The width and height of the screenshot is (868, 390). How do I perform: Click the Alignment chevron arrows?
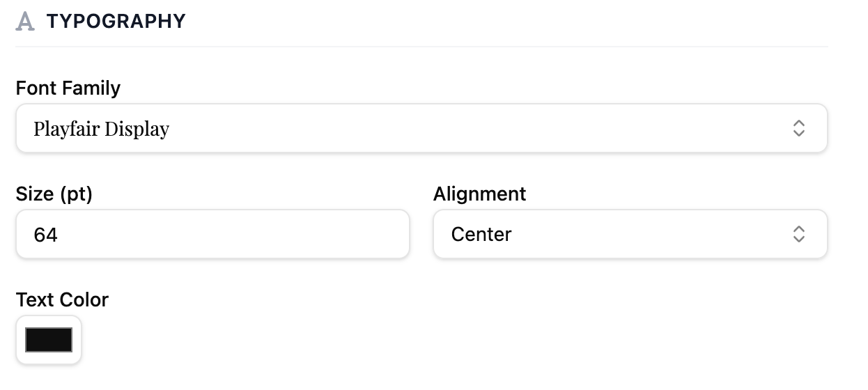pyautogui.click(x=798, y=235)
